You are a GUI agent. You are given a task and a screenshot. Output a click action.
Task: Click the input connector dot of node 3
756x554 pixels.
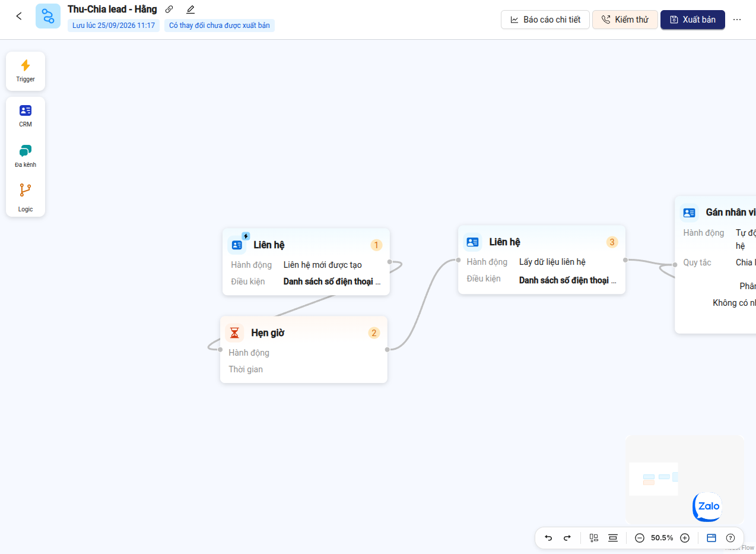pos(458,260)
